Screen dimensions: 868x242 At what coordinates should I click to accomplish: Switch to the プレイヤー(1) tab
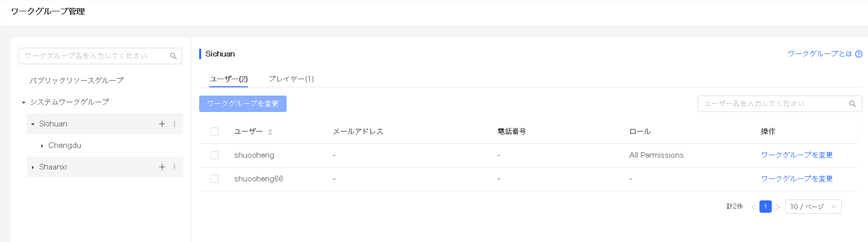[291, 79]
